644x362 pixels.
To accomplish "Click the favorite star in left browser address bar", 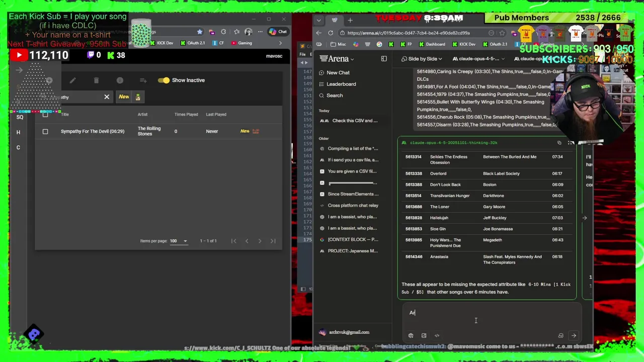I will (200, 32).
